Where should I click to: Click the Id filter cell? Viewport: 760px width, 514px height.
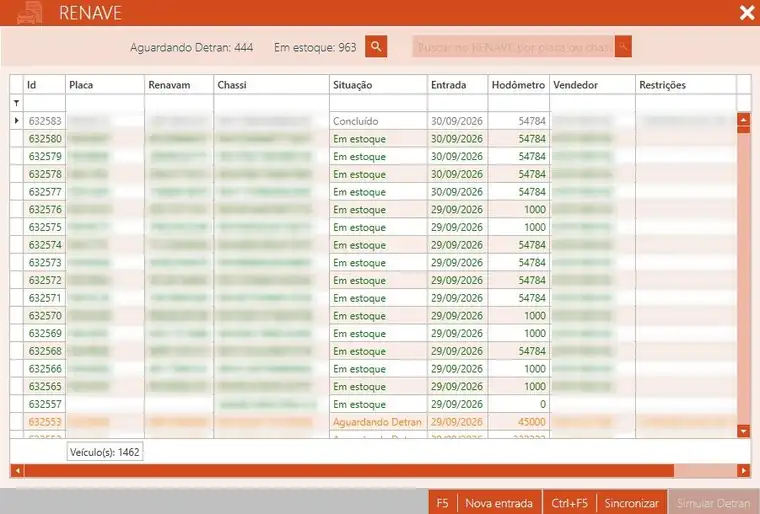(x=44, y=103)
